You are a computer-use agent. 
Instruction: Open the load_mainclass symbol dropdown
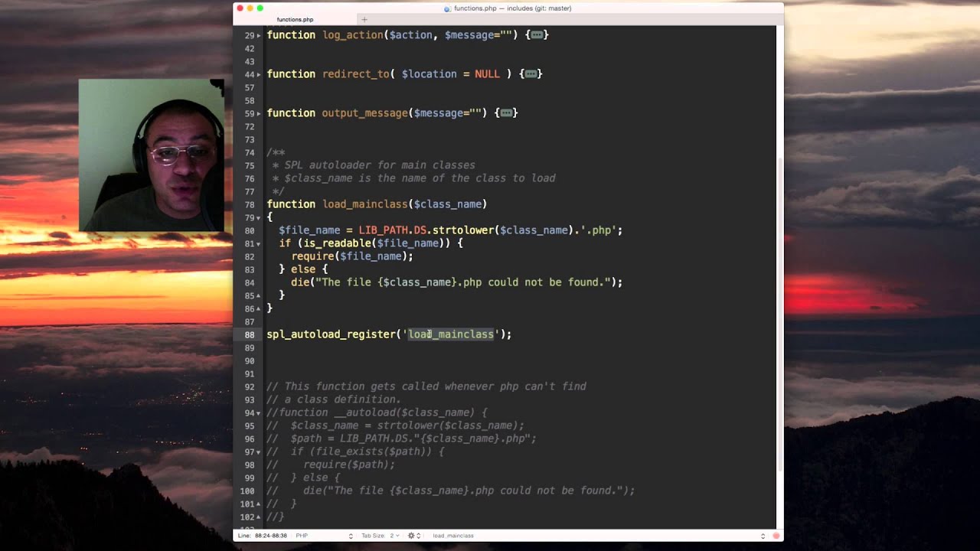tap(598, 536)
